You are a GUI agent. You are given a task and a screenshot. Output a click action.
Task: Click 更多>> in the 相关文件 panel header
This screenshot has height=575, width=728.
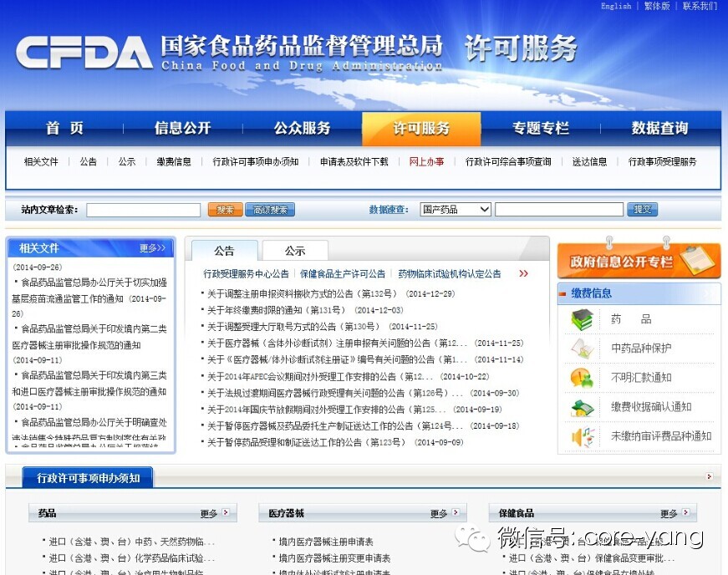[152, 248]
